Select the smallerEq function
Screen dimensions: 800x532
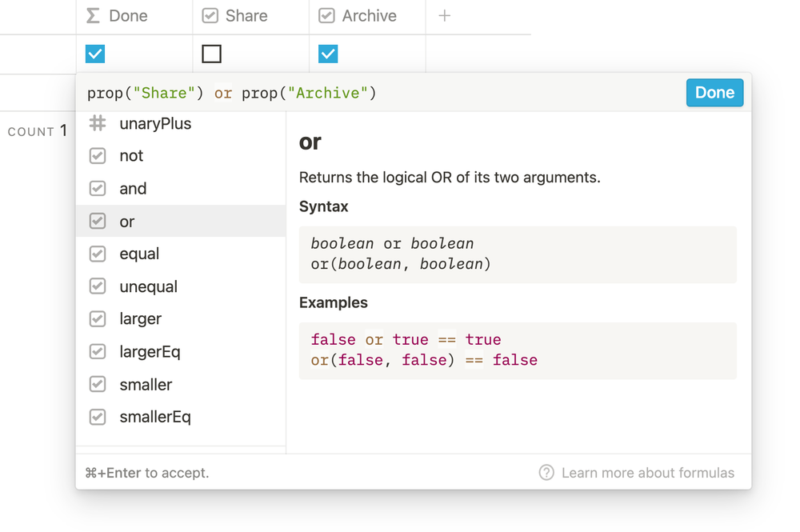tap(181, 417)
